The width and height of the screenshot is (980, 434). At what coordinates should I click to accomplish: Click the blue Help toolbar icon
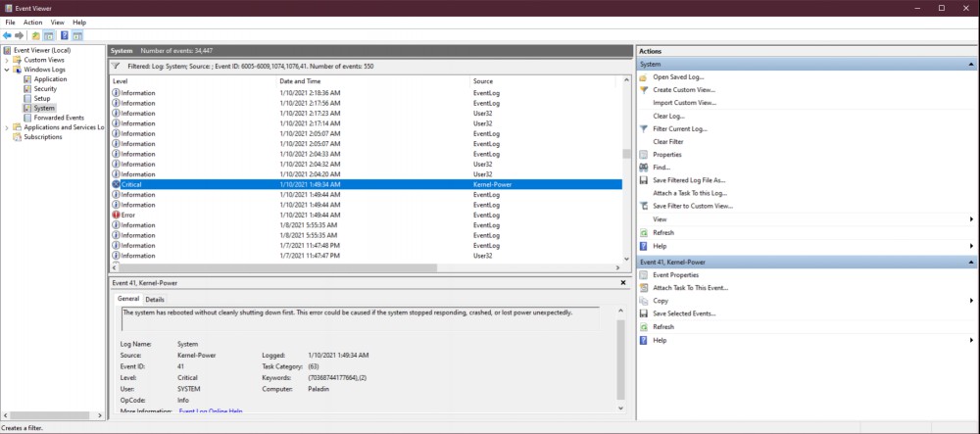pos(65,35)
